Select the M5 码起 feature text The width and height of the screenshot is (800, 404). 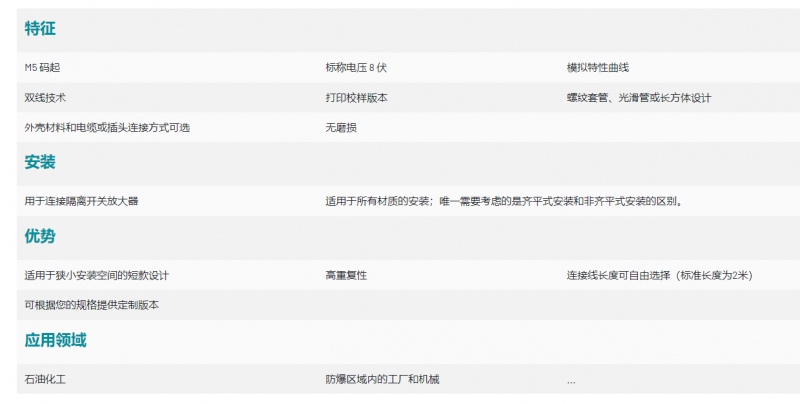tap(49, 68)
